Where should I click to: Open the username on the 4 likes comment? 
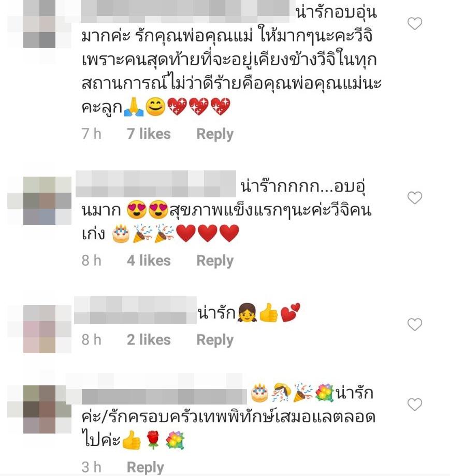(x=156, y=184)
